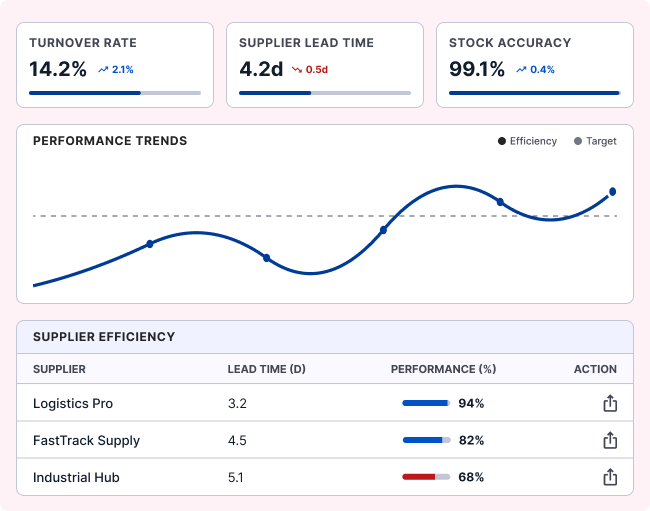Viewport: 650px width, 511px height.
Task: Select the first data point on the chart
Action: pos(150,244)
